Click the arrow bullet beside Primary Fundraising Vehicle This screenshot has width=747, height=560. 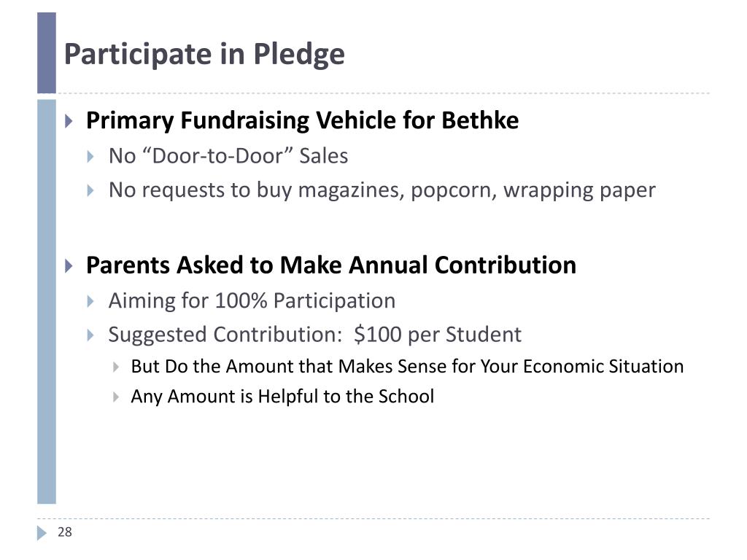pos(69,121)
